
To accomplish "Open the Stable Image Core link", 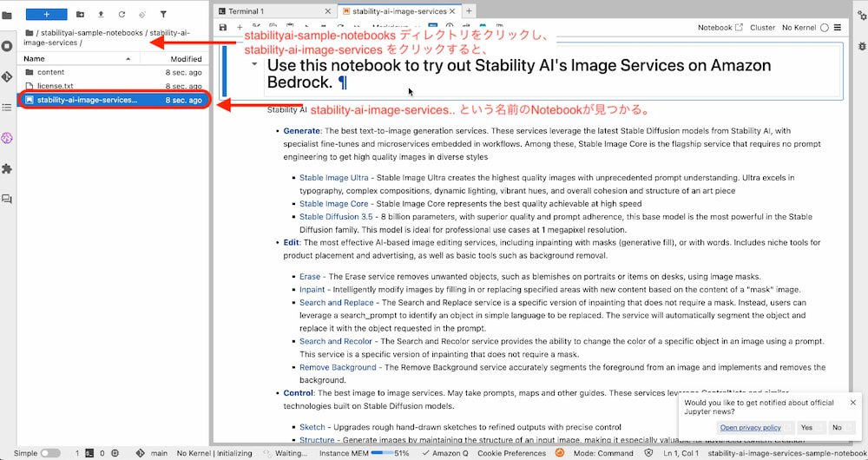I will [x=334, y=204].
